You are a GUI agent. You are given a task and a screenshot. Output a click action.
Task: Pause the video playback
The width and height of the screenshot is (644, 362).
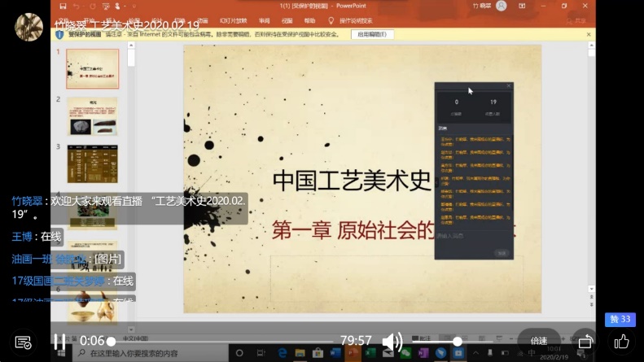(x=59, y=342)
